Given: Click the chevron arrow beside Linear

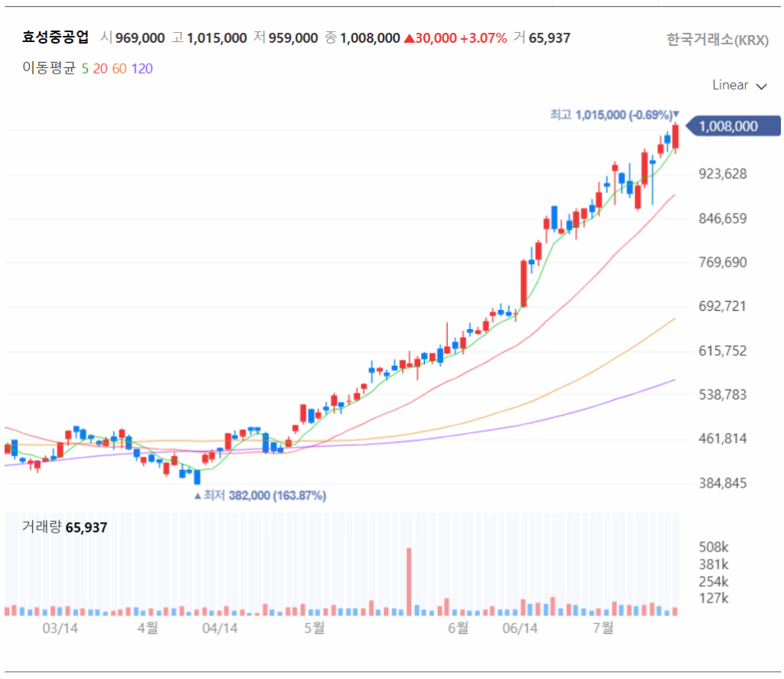Looking at the screenshot, I should [761, 87].
